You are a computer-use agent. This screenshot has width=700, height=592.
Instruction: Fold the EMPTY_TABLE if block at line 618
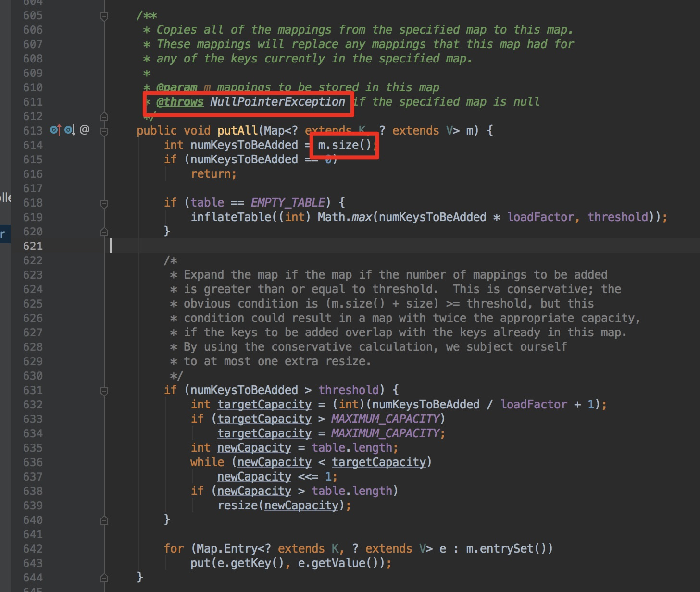pos(104,204)
